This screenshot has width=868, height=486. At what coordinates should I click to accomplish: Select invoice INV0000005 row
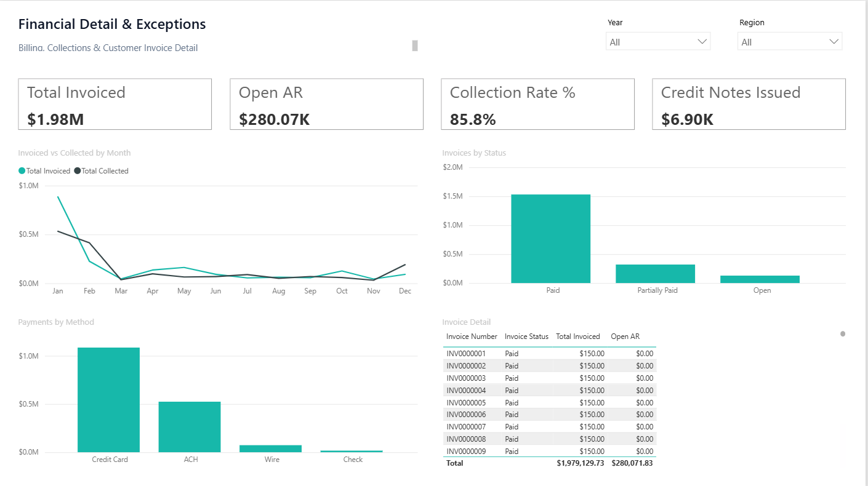[x=550, y=402]
